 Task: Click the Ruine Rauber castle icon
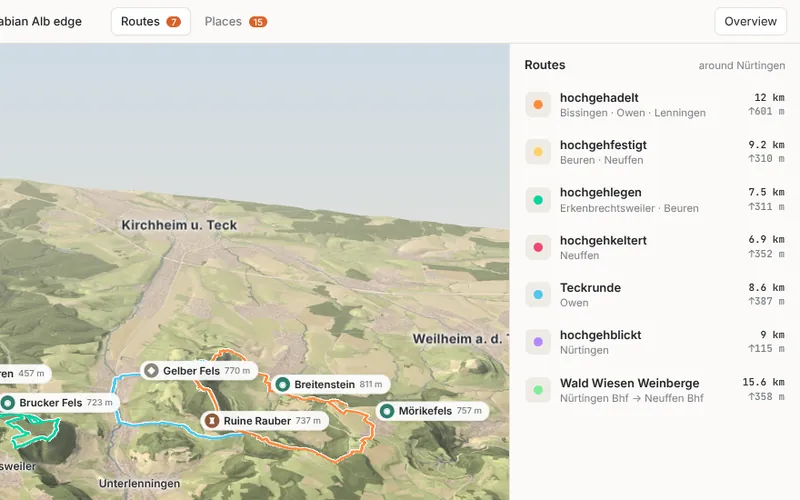(x=212, y=421)
